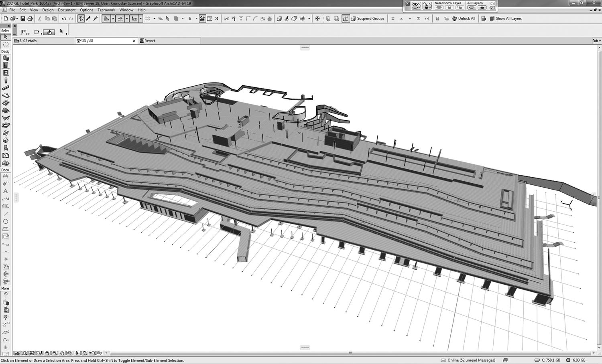Open the Teamwork menu
The width and height of the screenshot is (602, 364).
pos(106,10)
